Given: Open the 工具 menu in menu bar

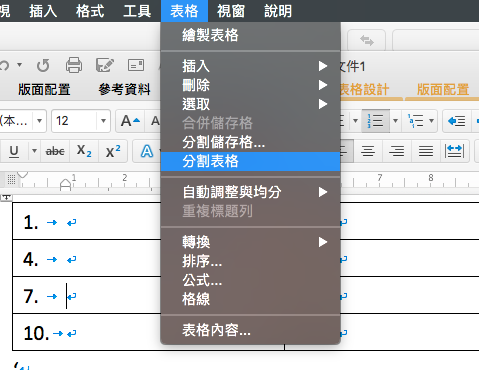Looking at the screenshot, I should (x=137, y=11).
